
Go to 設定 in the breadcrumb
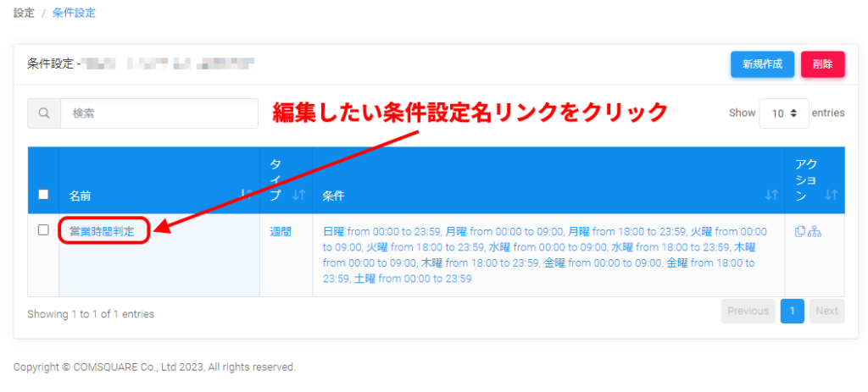pyautogui.click(x=24, y=14)
